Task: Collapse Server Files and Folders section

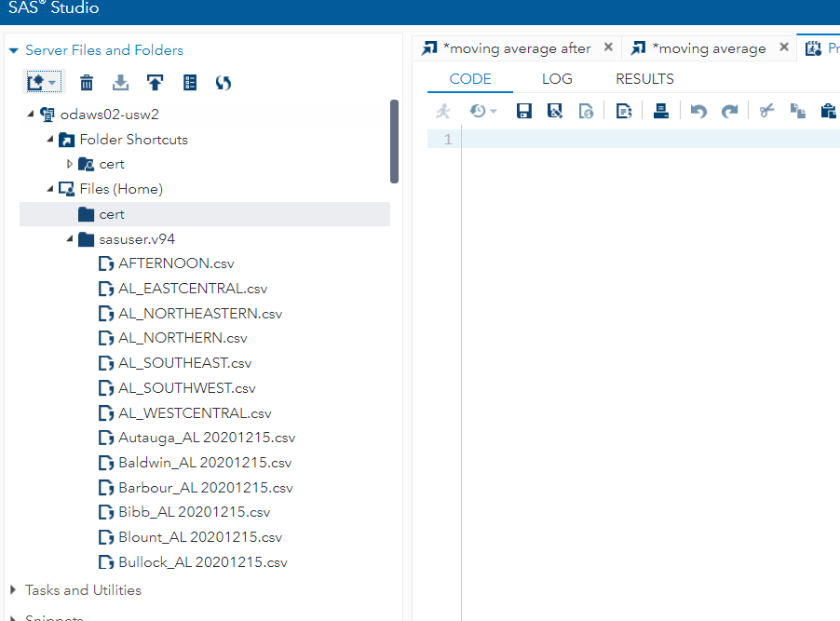Action: [x=14, y=50]
